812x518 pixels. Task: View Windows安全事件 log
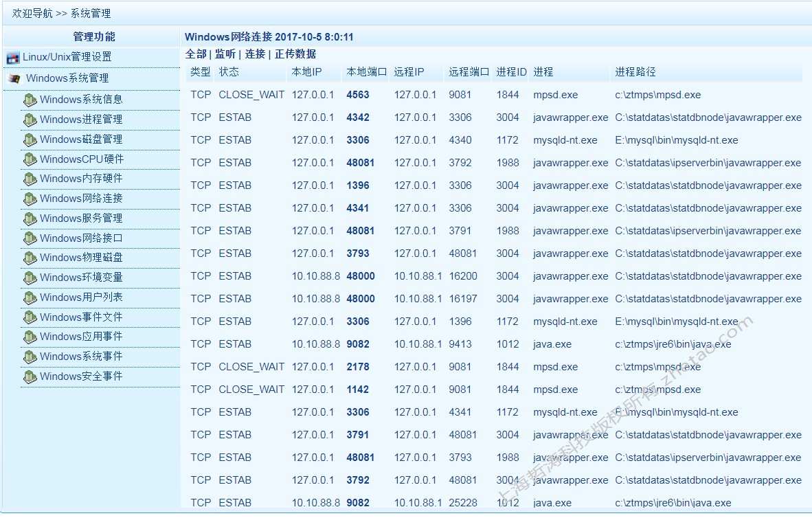81,376
